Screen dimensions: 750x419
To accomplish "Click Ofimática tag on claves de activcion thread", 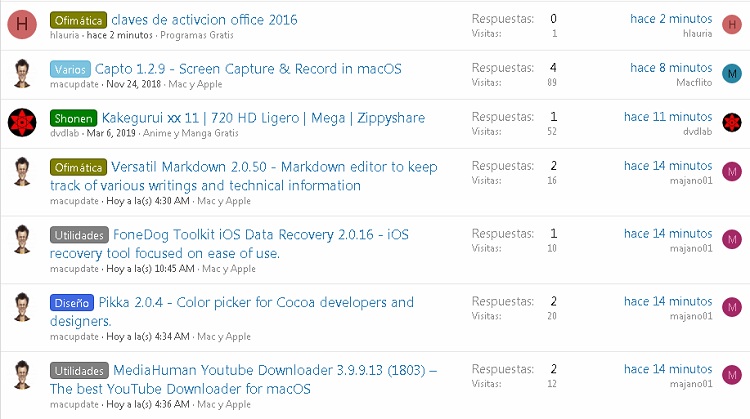I will click(x=78, y=20).
